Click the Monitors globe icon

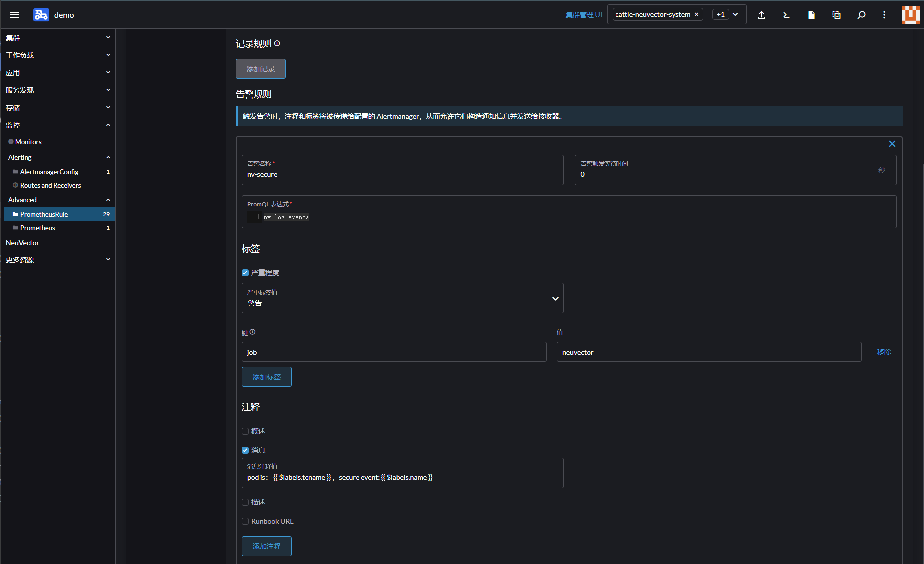pyautogui.click(x=11, y=142)
